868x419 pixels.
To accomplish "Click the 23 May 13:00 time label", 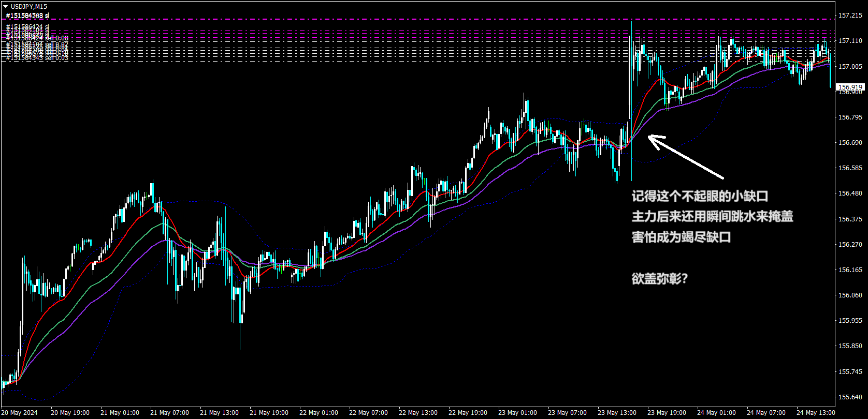I will [x=617, y=413].
